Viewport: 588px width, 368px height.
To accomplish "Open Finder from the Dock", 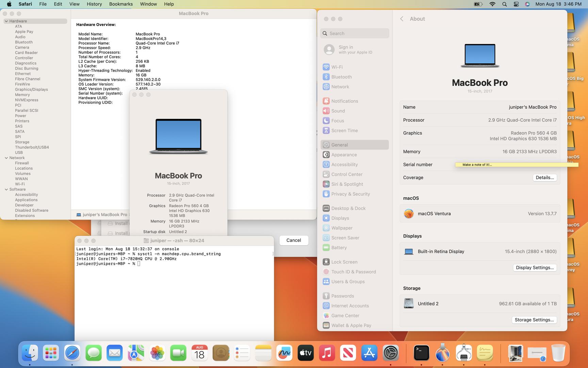I will point(30,353).
